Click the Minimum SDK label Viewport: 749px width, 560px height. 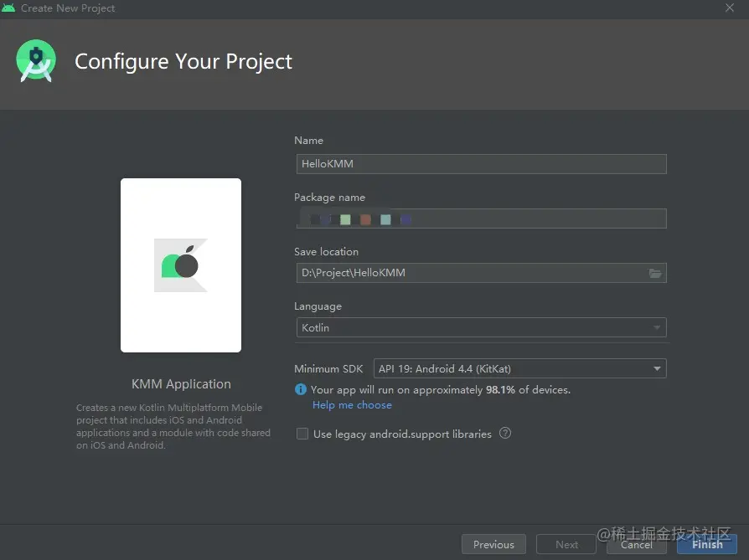328,368
